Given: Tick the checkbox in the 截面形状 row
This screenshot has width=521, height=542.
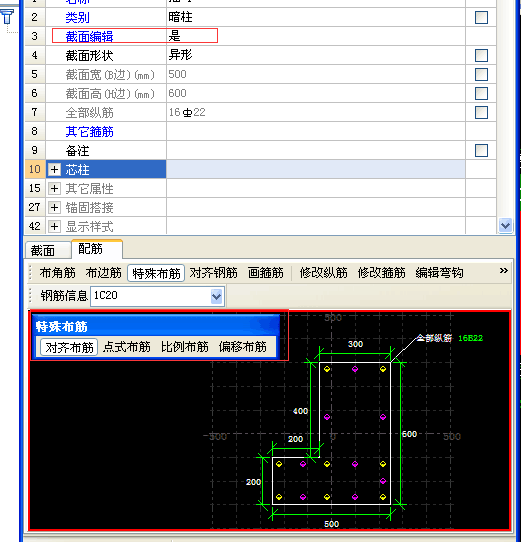Looking at the screenshot, I should [x=481, y=56].
